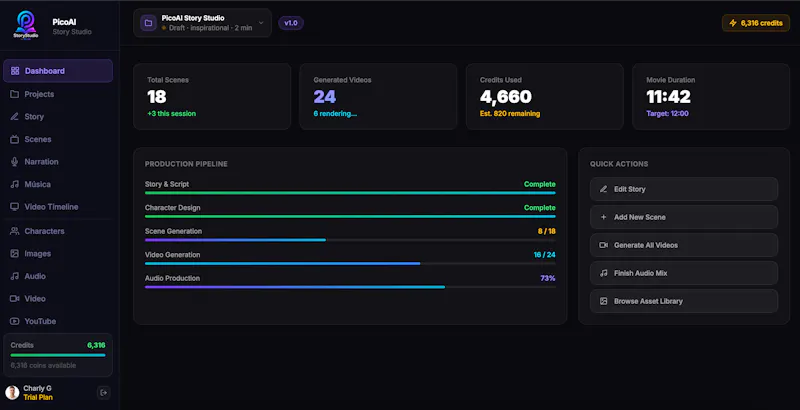Click the "6 rendering..." status text
The height and width of the screenshot is (410, 800).
pos(335,114)
